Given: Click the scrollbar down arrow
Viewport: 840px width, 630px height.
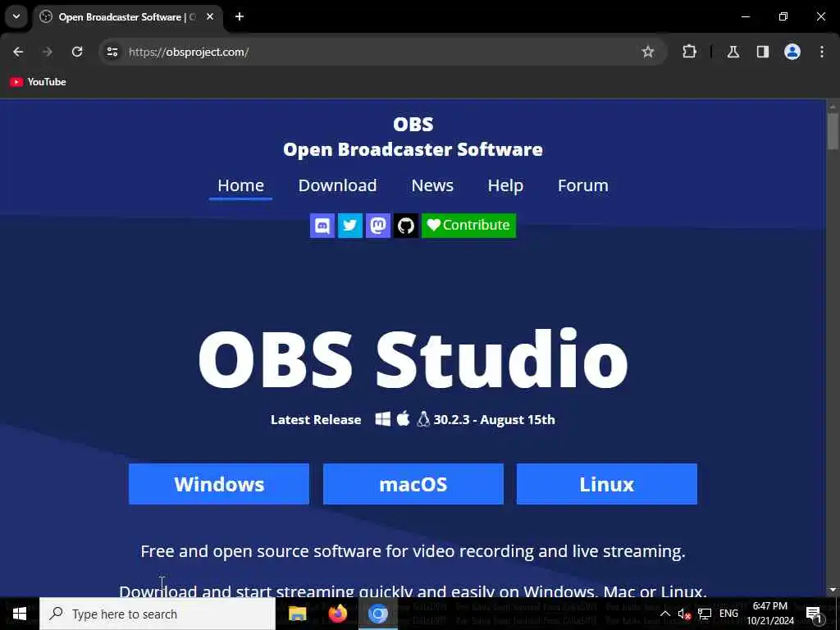Looking at the screenshot, I should [x=832, y=591].
